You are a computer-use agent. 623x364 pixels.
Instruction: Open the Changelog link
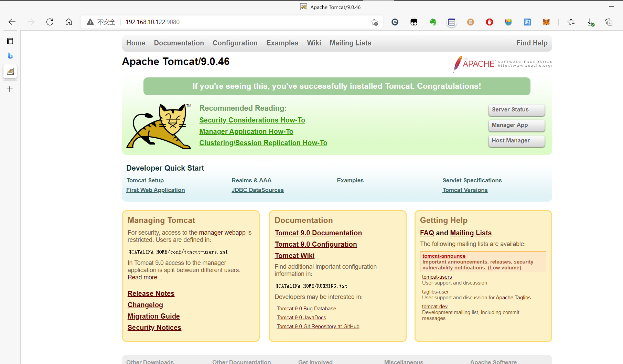[145, 305]
